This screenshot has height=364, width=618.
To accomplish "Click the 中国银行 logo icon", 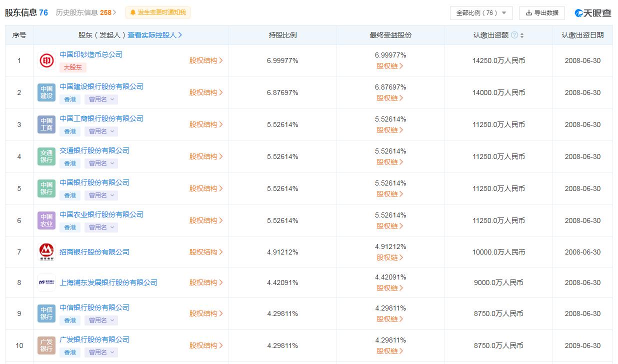I will pos(46,188).
